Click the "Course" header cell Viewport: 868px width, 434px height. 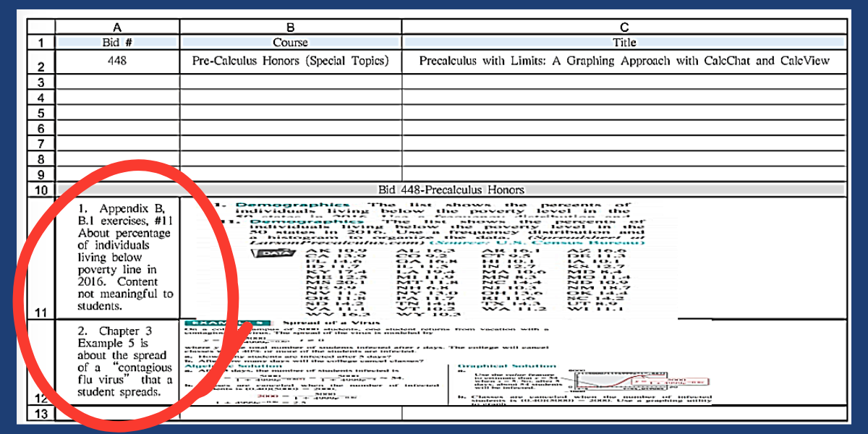click(291, 43)
